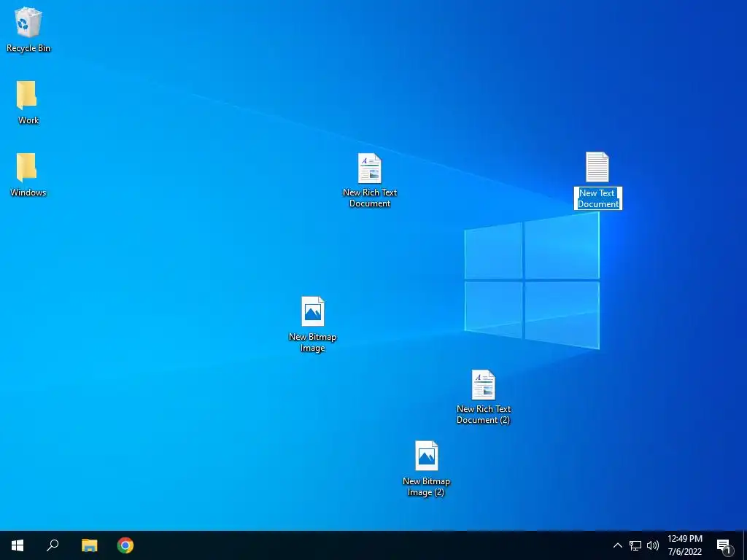
Task: Select the New Bitmap Image (2) icon
Action: click(x=426, y=456)
